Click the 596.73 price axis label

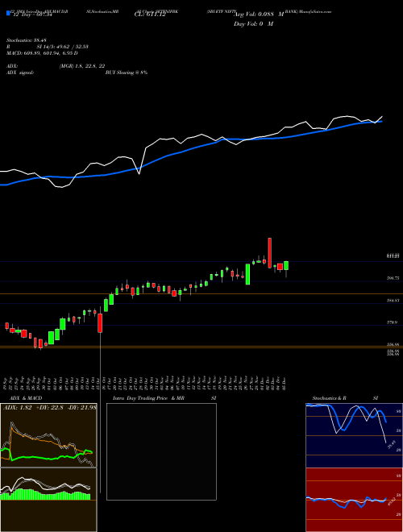[x=393, y=278]
